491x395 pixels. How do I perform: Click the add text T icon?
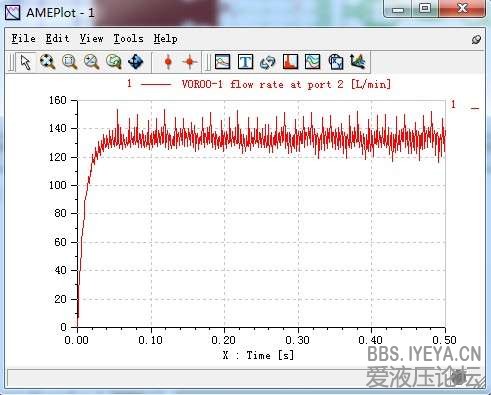pyautogui.click(x=245, y=62)
